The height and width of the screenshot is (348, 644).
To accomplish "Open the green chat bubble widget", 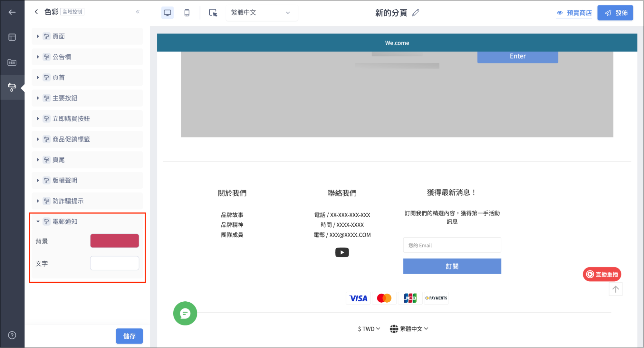I will pyautogui.click(x=185, y=313).
